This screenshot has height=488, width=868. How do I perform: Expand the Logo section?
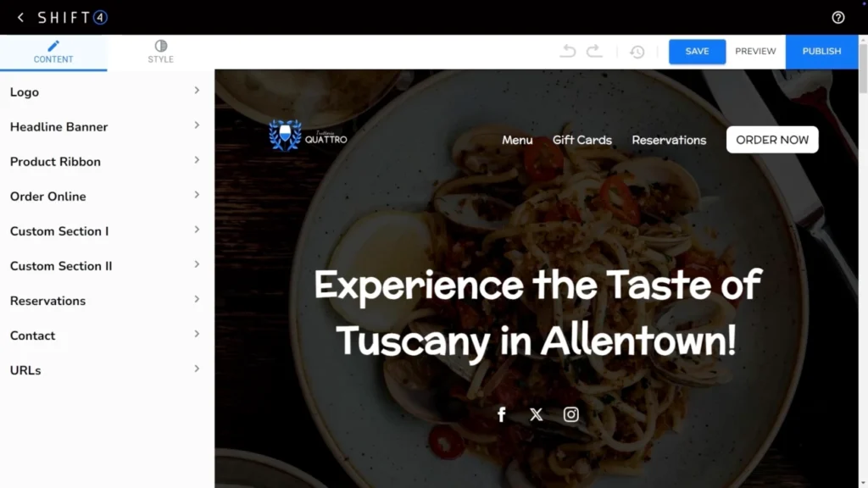point(105,91)
